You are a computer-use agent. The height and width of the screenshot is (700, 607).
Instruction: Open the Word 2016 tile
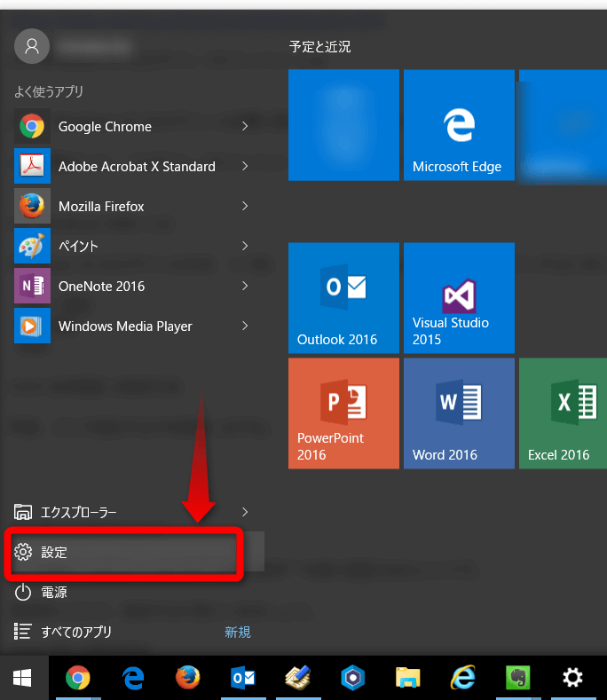coord(459,413)
